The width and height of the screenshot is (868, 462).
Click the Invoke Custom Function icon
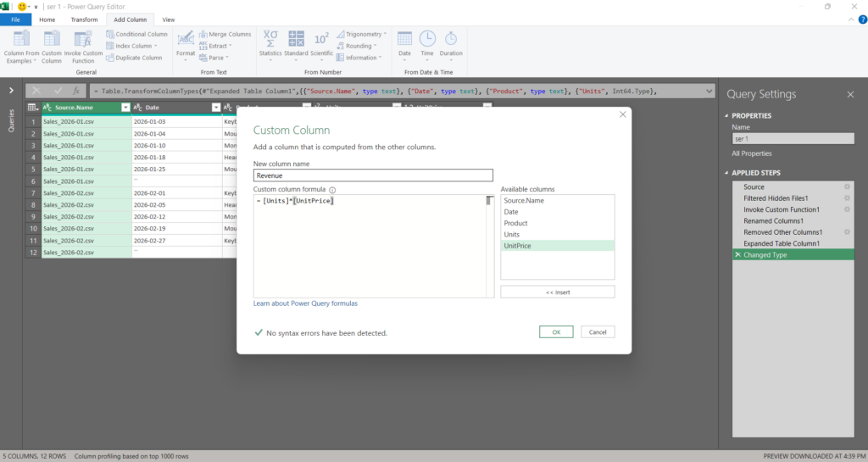[83, 40]
